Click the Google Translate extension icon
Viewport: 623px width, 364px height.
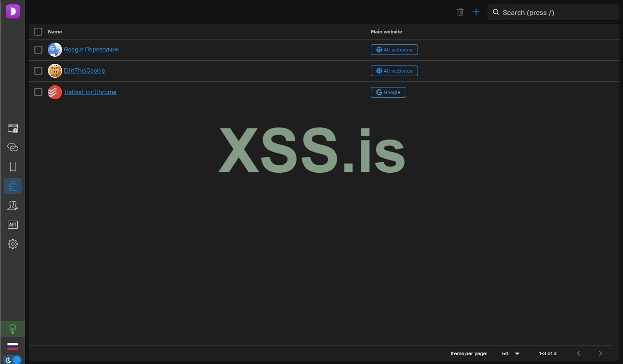click(55, 50)
